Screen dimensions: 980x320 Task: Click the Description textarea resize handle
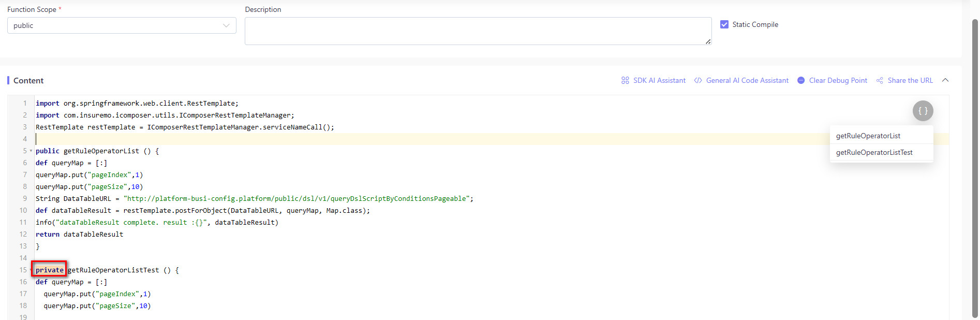point(708,41)
